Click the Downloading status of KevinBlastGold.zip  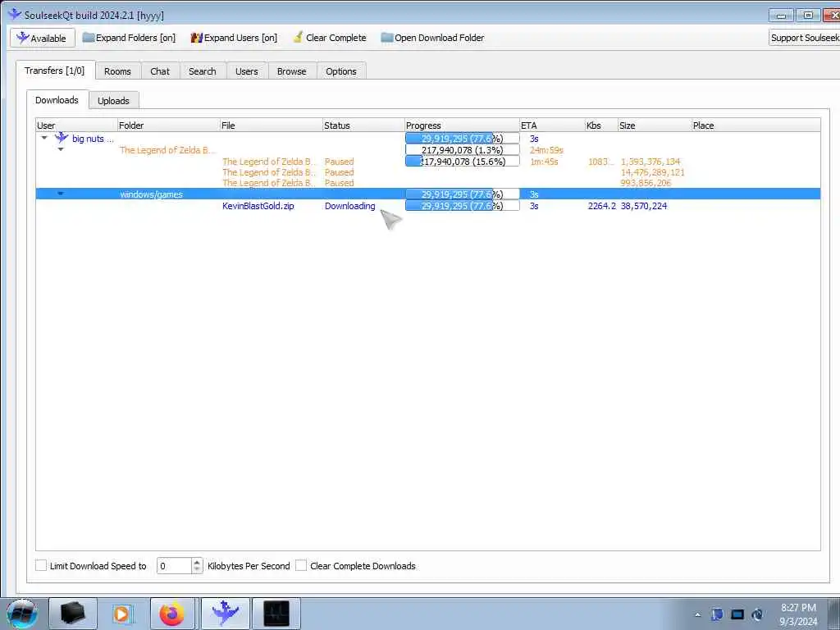pos(349,206)
